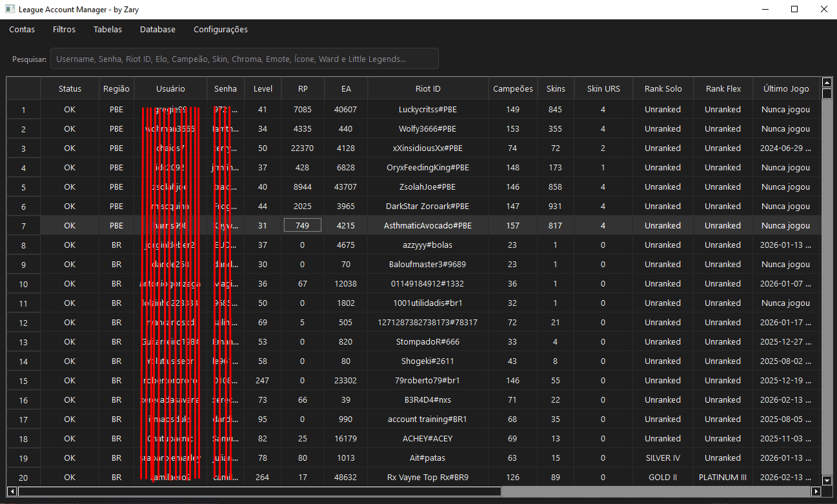Select row number 12 header
The image size is (837, 504).
coord(23,323)
